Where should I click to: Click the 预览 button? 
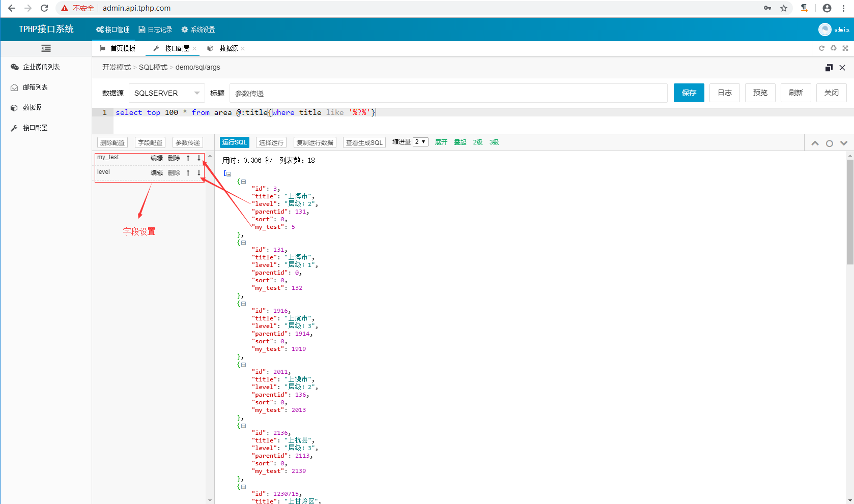click(760, 93)
